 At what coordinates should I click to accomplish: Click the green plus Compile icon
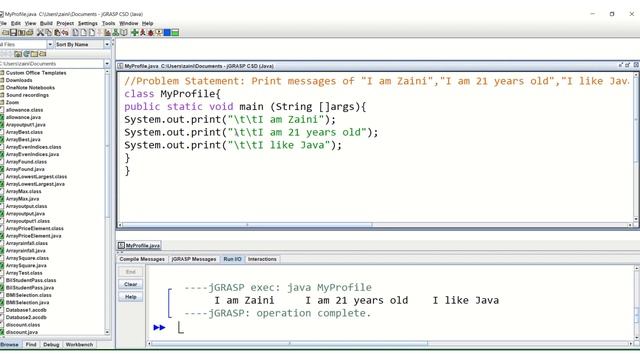[135, 32]
